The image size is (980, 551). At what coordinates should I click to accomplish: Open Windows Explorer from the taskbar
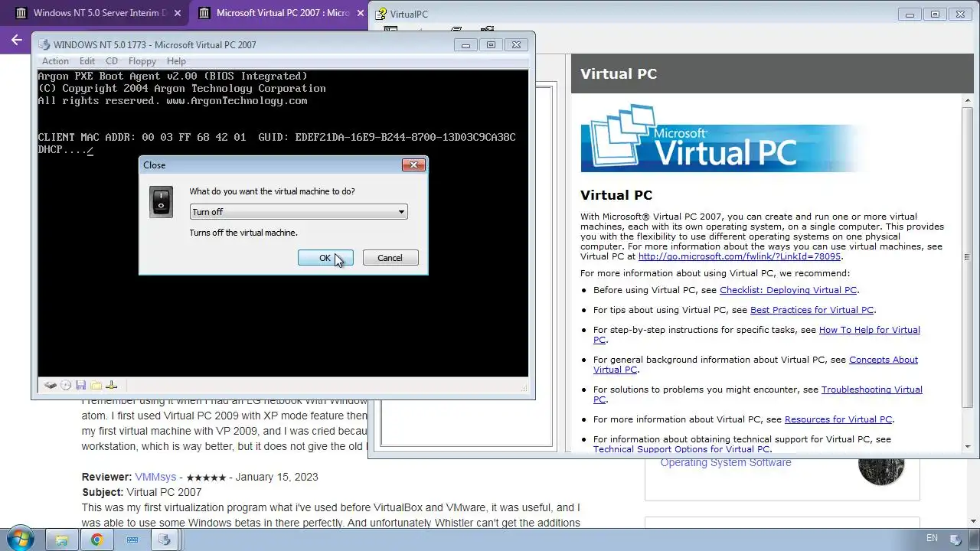pyautogui.click(x=62, y=540)
